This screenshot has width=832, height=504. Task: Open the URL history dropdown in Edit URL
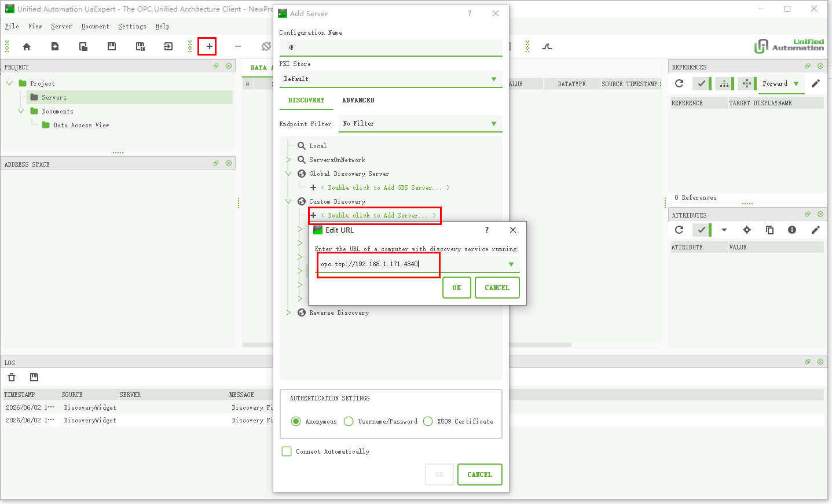pos(511,264)
